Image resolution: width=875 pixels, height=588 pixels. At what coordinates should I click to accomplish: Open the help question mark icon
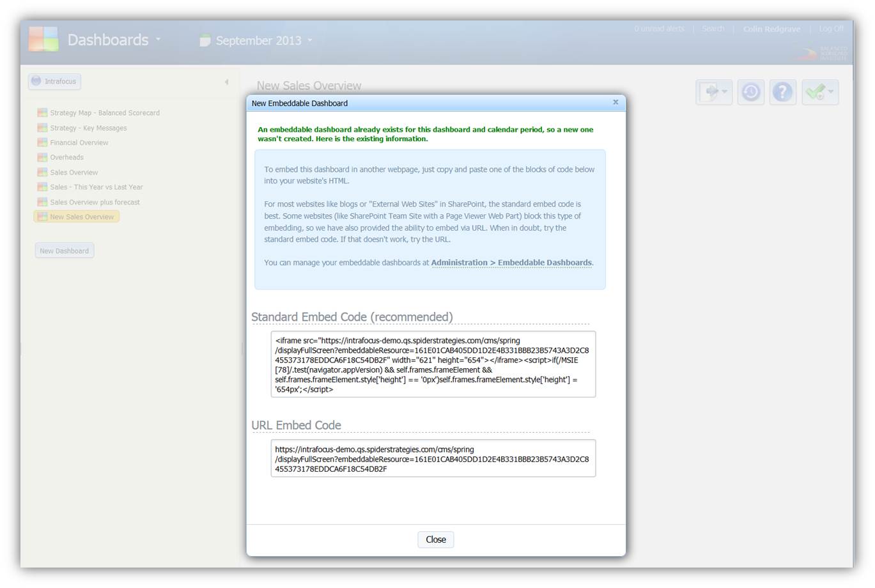782,92
